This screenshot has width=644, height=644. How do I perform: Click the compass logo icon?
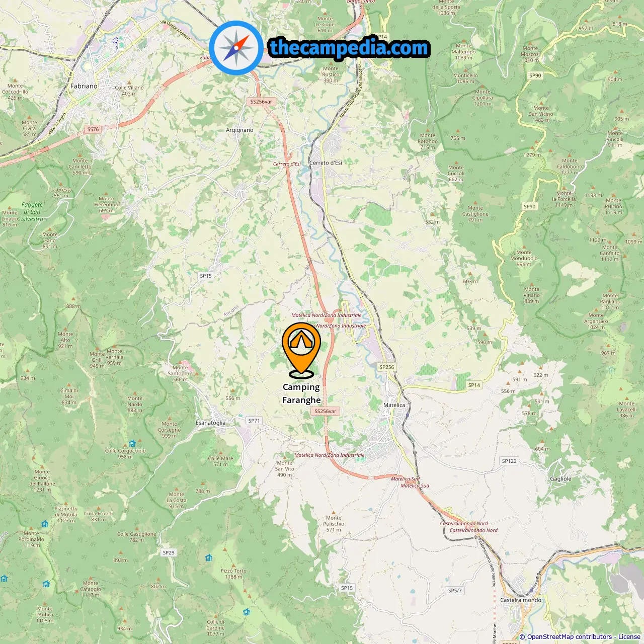[236, 48]
